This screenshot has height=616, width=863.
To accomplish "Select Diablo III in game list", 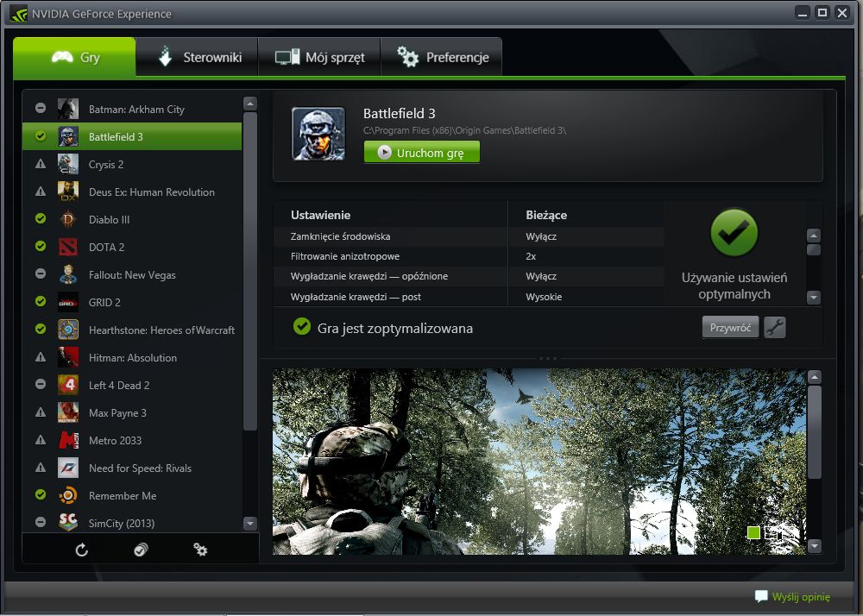I will click(x=132, y=219).
